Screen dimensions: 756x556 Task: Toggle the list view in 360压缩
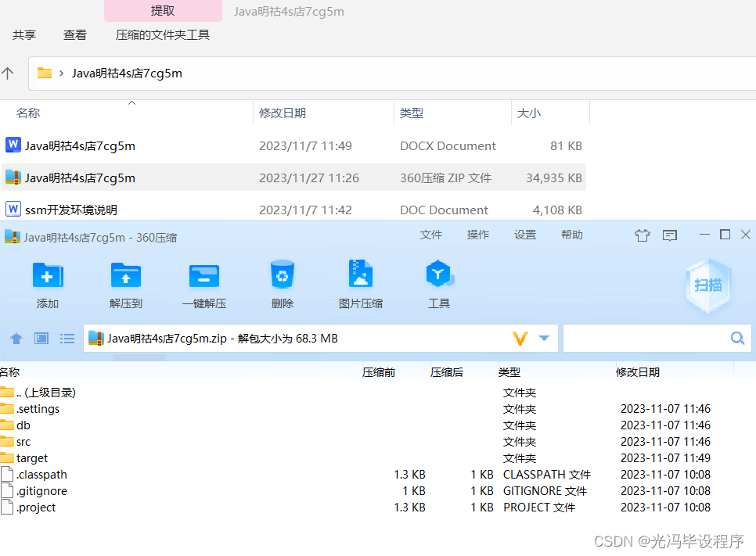pyautogui.click(x=67, y=338)
